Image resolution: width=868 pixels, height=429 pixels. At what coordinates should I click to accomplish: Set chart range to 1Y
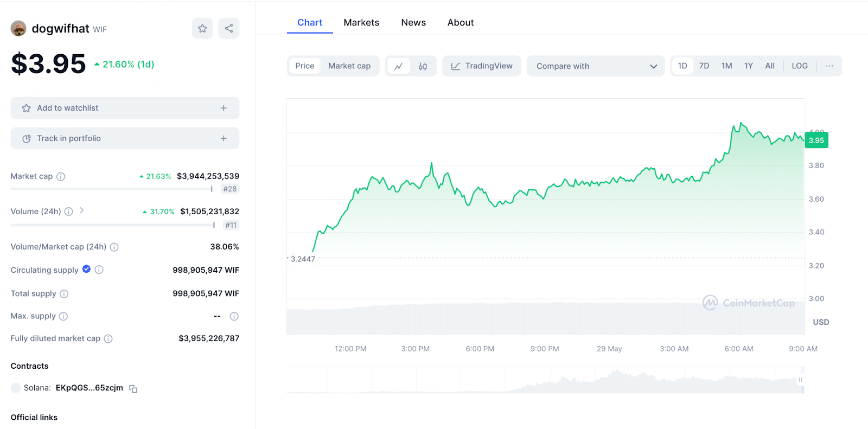[749, 66]
